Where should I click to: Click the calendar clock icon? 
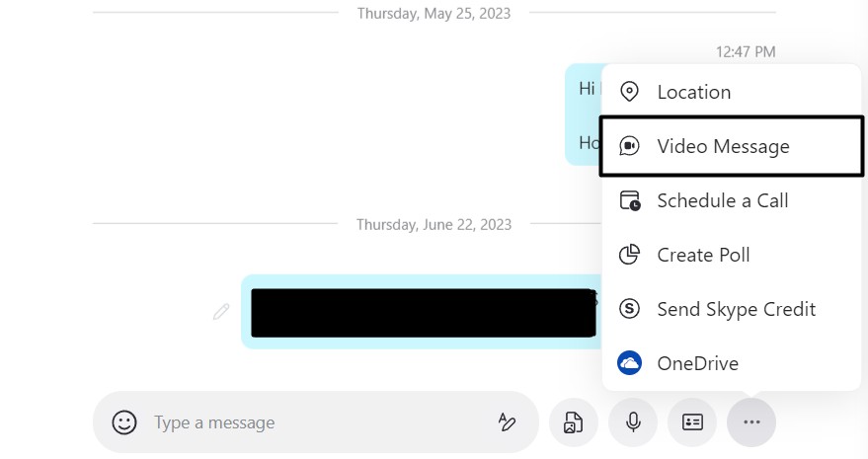pyautogui.click(x=629, y=200)
